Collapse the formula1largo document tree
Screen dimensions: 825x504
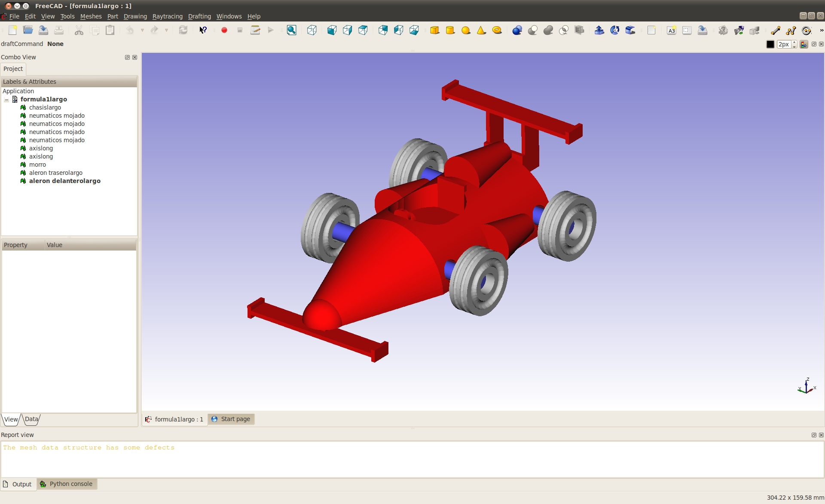pos(6,100)
